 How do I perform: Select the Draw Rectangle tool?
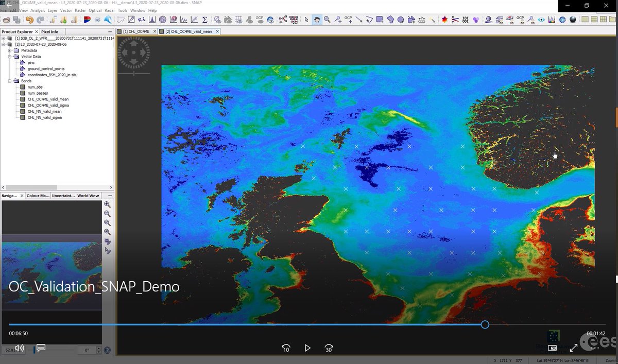tap(380, 20)
